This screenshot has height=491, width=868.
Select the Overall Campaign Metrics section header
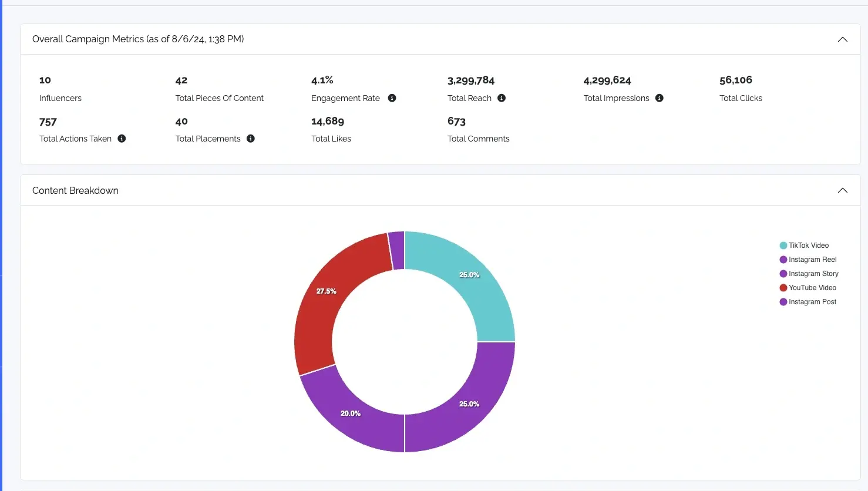click(138, 39)
